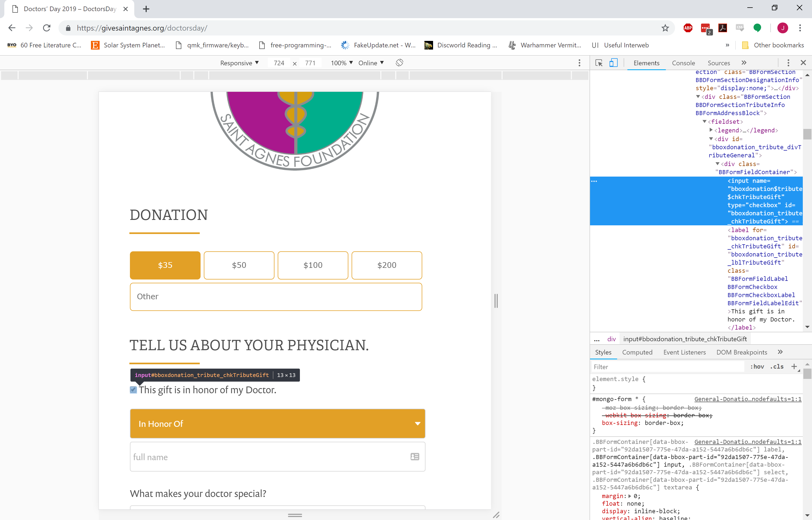Click viewport width field 724
This screenshot has width=812, height=520.
point(279,63)
